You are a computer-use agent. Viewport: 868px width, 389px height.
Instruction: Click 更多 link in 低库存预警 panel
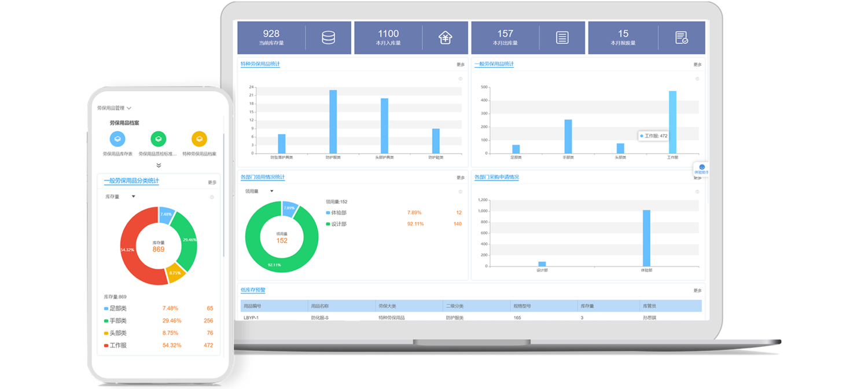(x=697, y=291)
